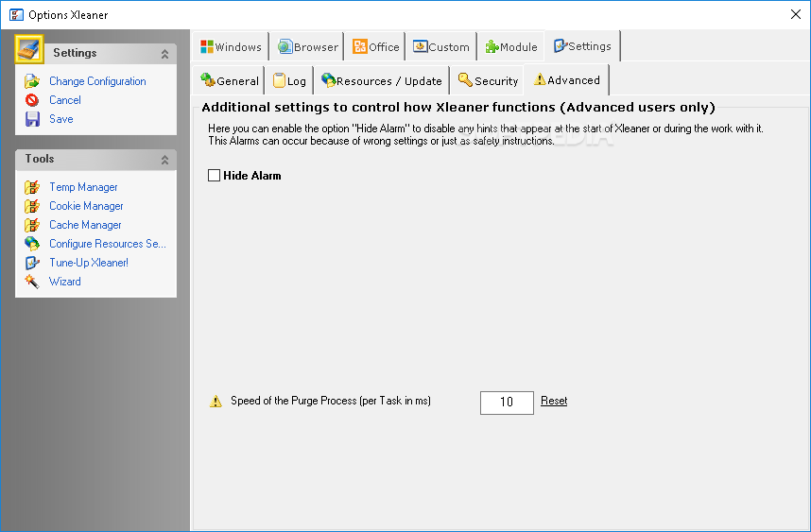This screenshot has height=532, width=811.
Task: Launch Tune-Up Xleaner! link
Action: pos(89,263)
